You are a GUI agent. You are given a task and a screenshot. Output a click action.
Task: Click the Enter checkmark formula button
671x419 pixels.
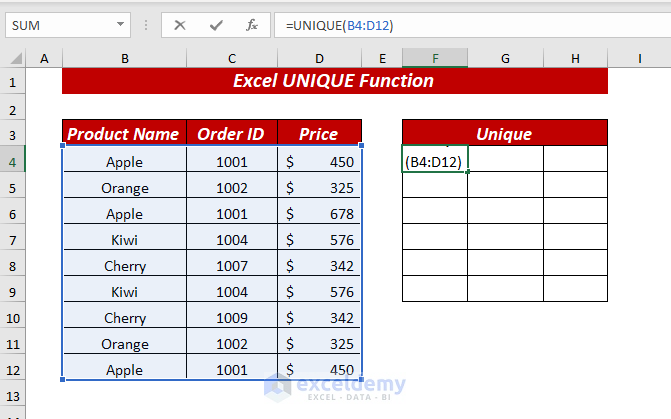[216, 26]
